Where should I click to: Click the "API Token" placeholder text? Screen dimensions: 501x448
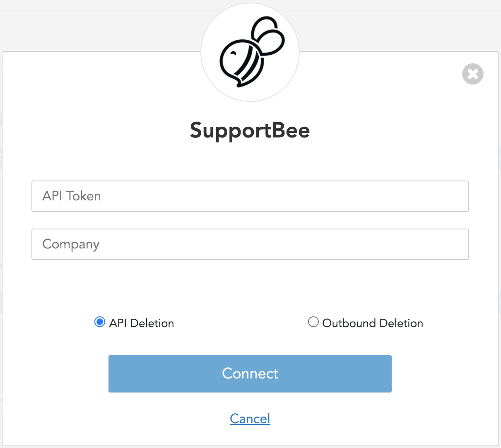(x=72, y=196)
